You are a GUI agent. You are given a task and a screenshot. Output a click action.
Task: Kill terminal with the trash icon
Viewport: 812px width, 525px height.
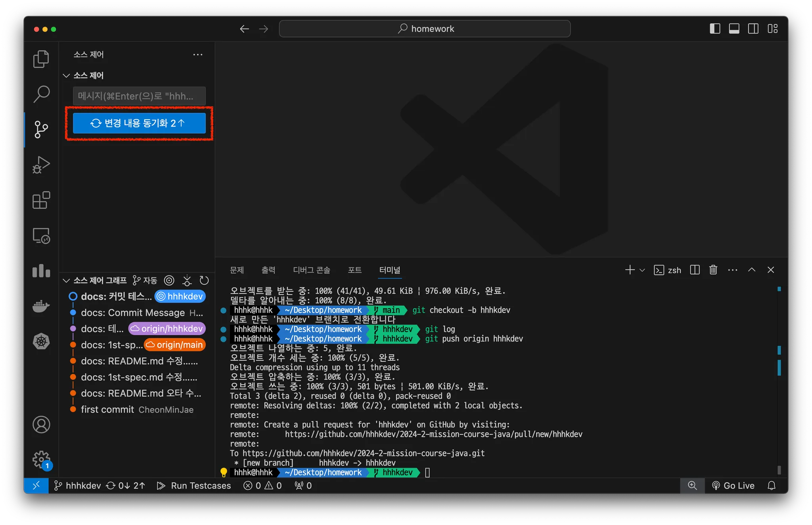pyautogui.click(x=713, y=270)
